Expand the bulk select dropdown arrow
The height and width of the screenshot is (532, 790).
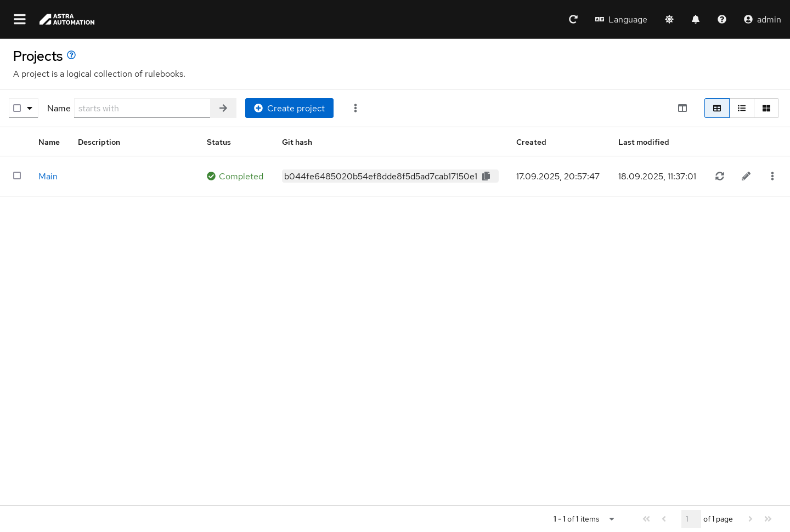(30, 108)
